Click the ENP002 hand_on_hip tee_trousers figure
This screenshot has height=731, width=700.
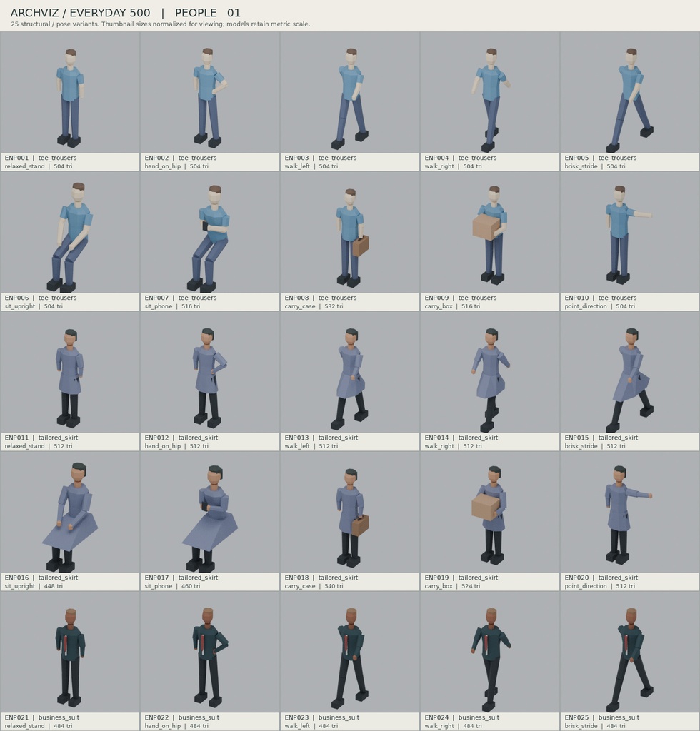pos(209,97)
